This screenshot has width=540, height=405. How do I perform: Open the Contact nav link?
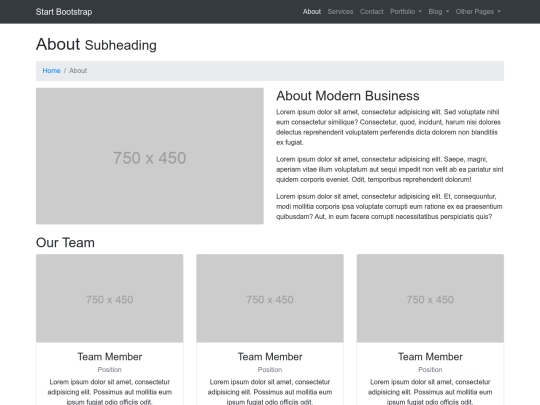(372, 12)
